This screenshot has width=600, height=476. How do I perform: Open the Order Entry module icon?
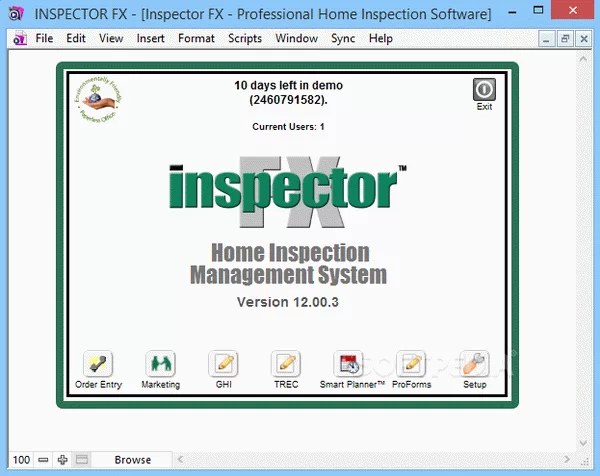pos(98,364)
